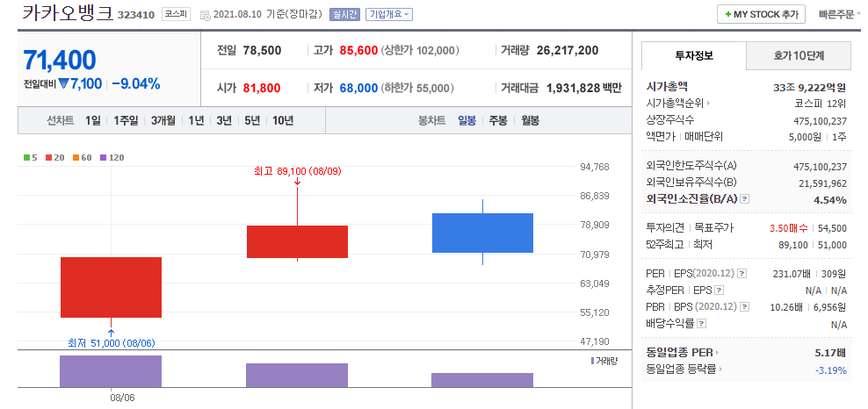Expand the 시가총액순위 arrow
The width and height of the screenshot is (868, 409).
pos(708,104)
